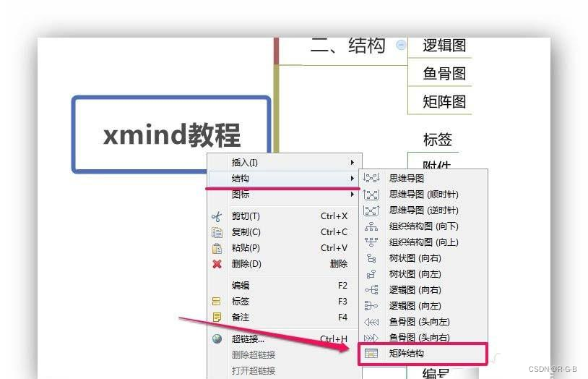Click the 矩阵结构 table icon

371,354
